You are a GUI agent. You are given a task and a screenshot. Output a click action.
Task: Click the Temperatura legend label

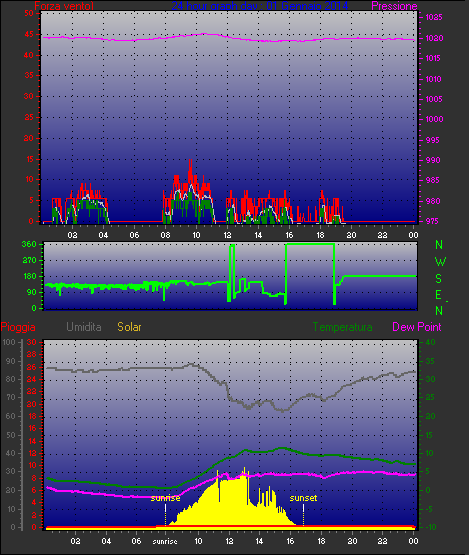coord(342,327)
